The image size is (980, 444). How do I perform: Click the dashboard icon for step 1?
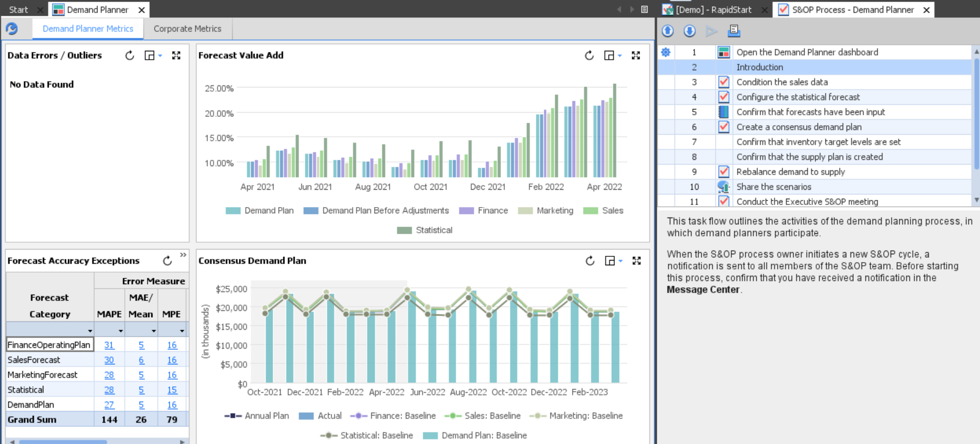point(723,52)
